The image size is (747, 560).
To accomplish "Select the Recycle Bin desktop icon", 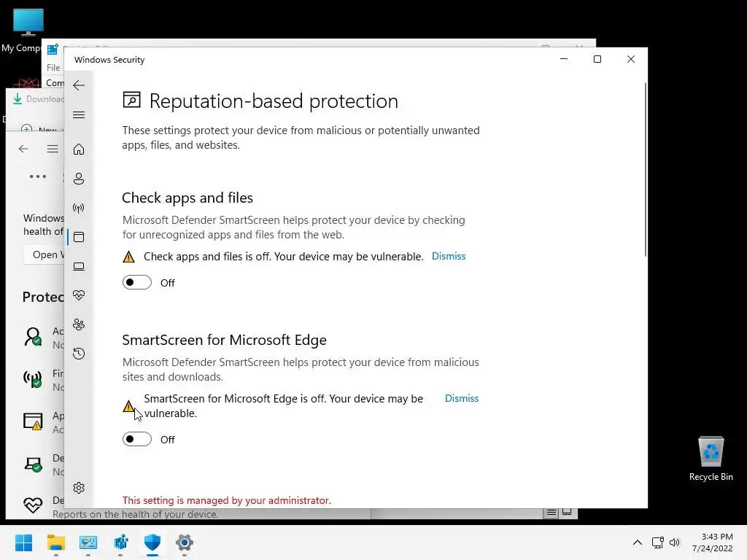I will pos(711,459).
